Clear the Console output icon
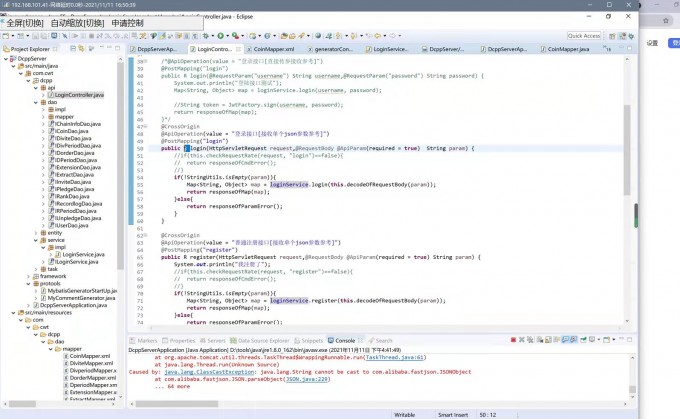This screenshot has width=680, height=419. click(x=539, y=340)
